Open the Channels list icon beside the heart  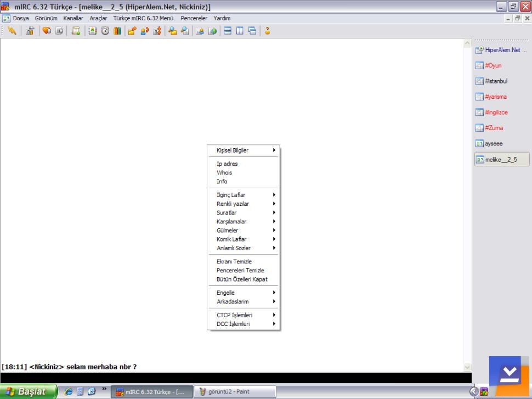pyautogui.click(x=59, y=31)
